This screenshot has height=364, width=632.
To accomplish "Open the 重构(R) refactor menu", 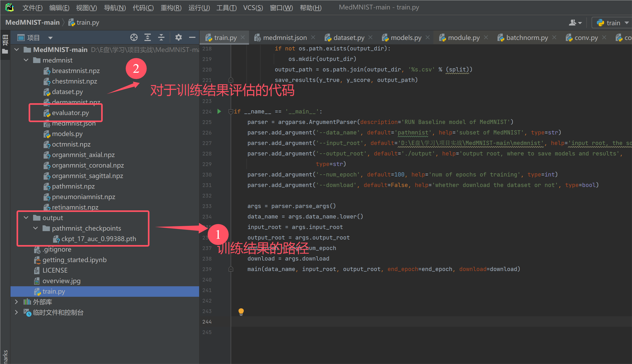I will pyautogui.click(x=171, y=8).
